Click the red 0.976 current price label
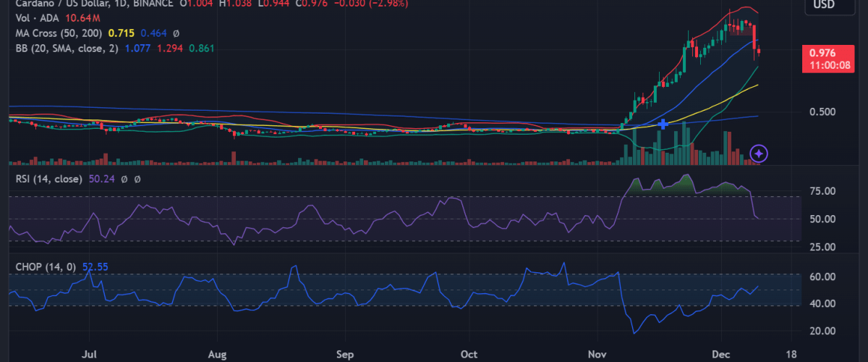The width and height of the screenshot is (868, 362). click(824, 53)
